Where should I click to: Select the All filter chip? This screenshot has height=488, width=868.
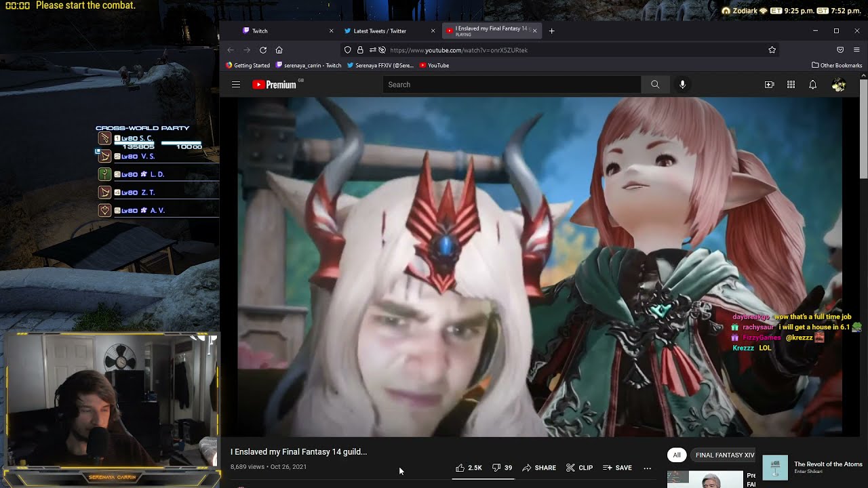(676, 455)
